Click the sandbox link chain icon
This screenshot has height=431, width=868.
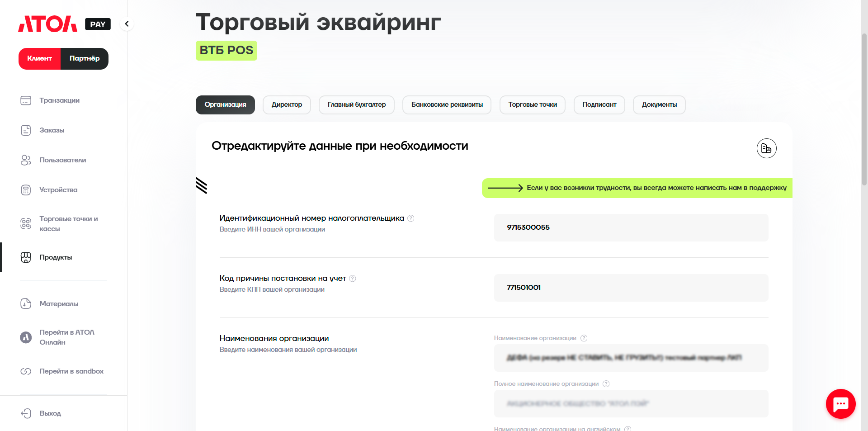tap(26, 371)
